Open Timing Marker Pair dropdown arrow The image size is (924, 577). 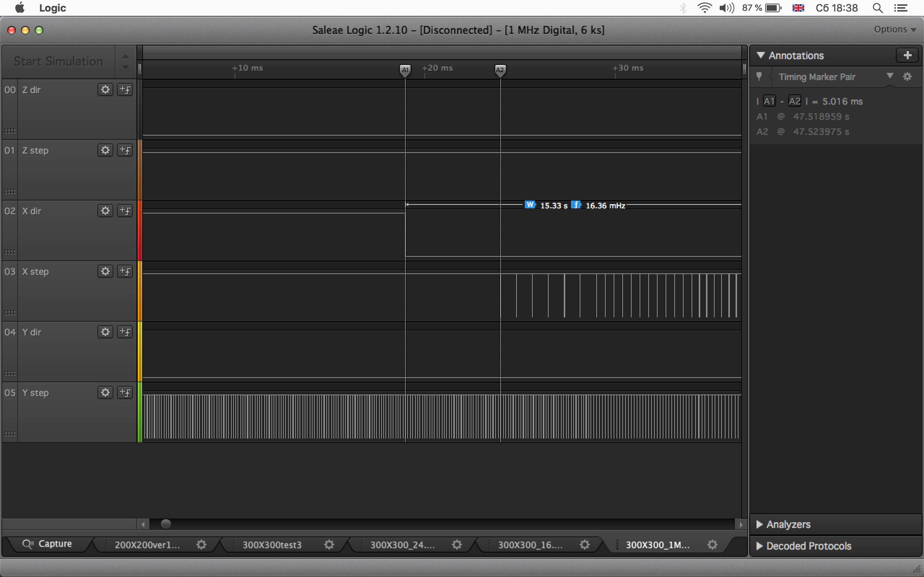(x=890, y=76)
